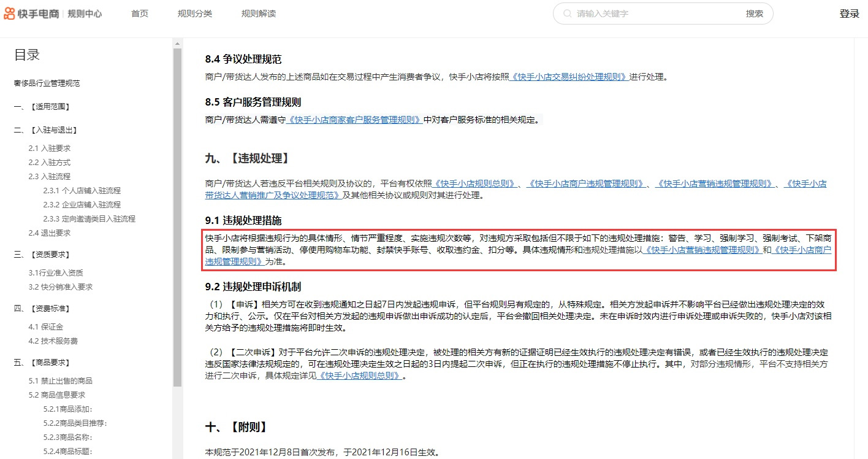Click the 十、【附则】 heading
This screenshot has width=868, height=459.
click(x=237, y=428)
